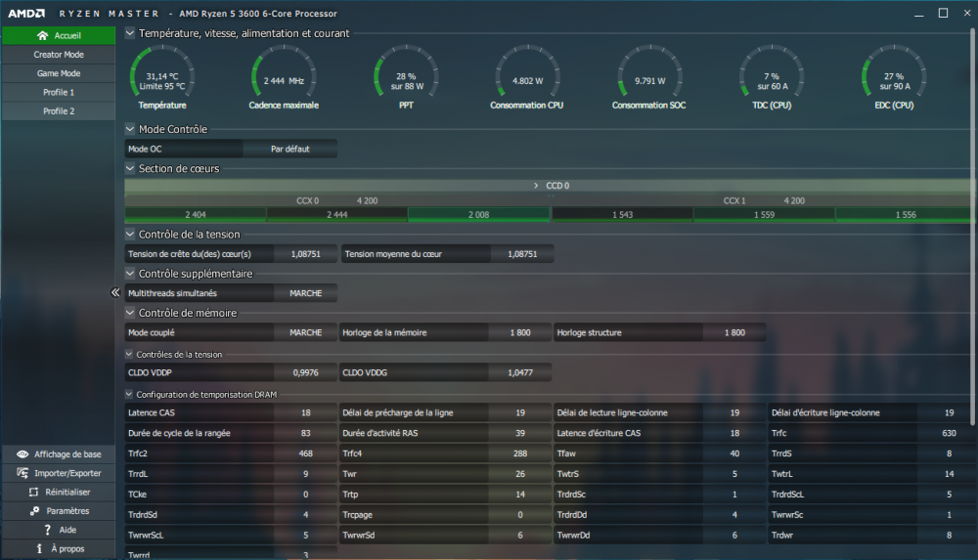Image resolution: width=978 pixels, height=560 pixels.
Task: Collapse the Contrôle de mémoire section
Action: (x=130, y=313)
